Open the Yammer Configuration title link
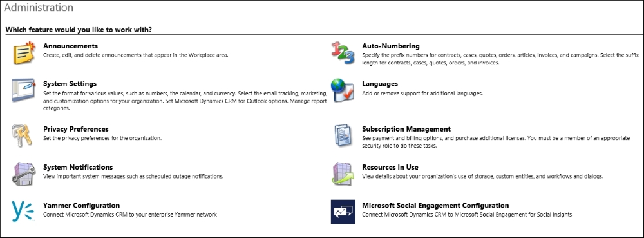 pos(81,206)
